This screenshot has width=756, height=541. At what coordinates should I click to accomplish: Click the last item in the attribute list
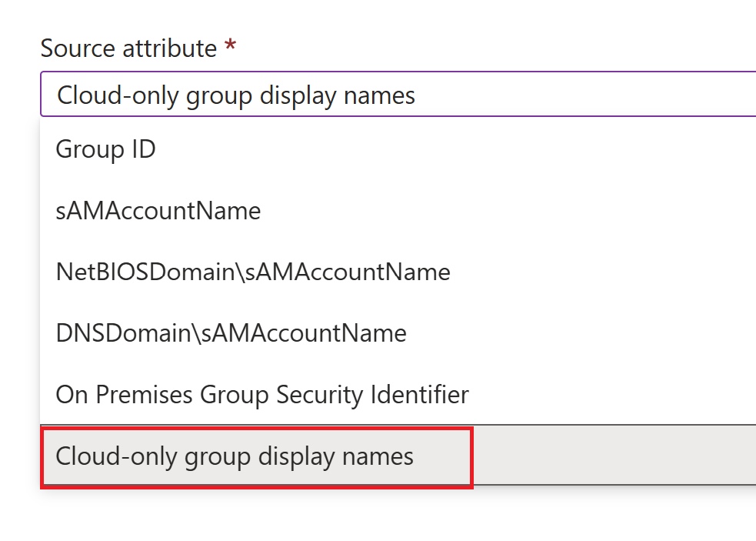pyautogui.click(x=235, y=456)
